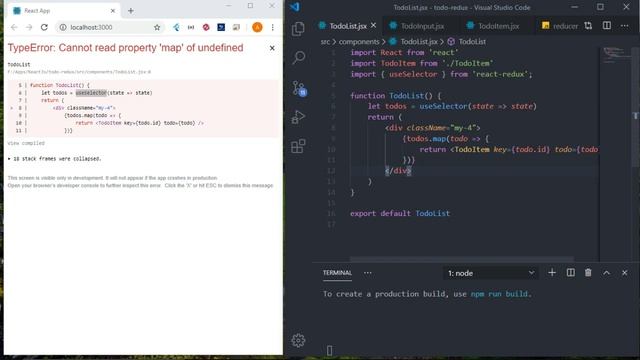The height and width of the screenshot is (360, 640).
Task: Select the React App browser tab
Action: (x=63, y=11)
